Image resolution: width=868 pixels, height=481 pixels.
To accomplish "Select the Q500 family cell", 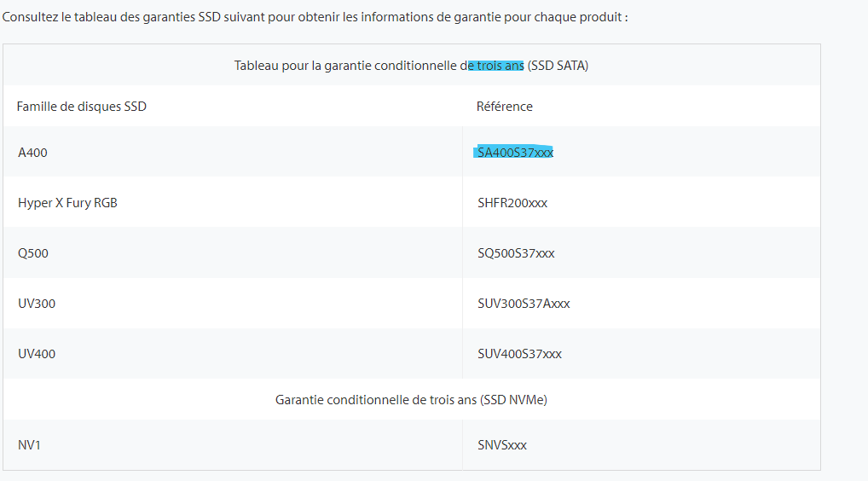I will click(x=33, y=253).
